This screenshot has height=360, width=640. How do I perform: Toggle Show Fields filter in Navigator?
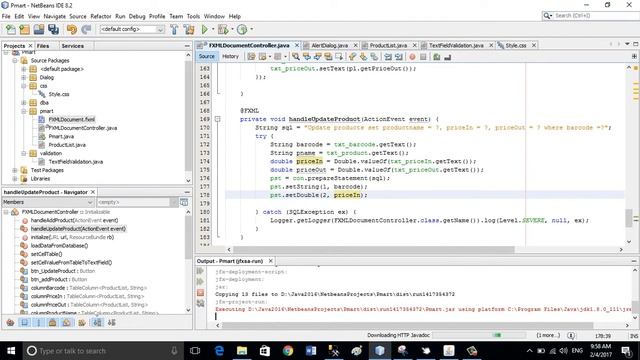click(24, 322)
